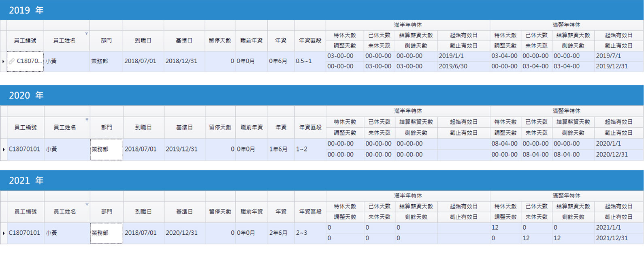Click 截止有效日 2020/12/31 in 2020 table
The height and width of the screenshot is (261, 644).
click(619, 155)
